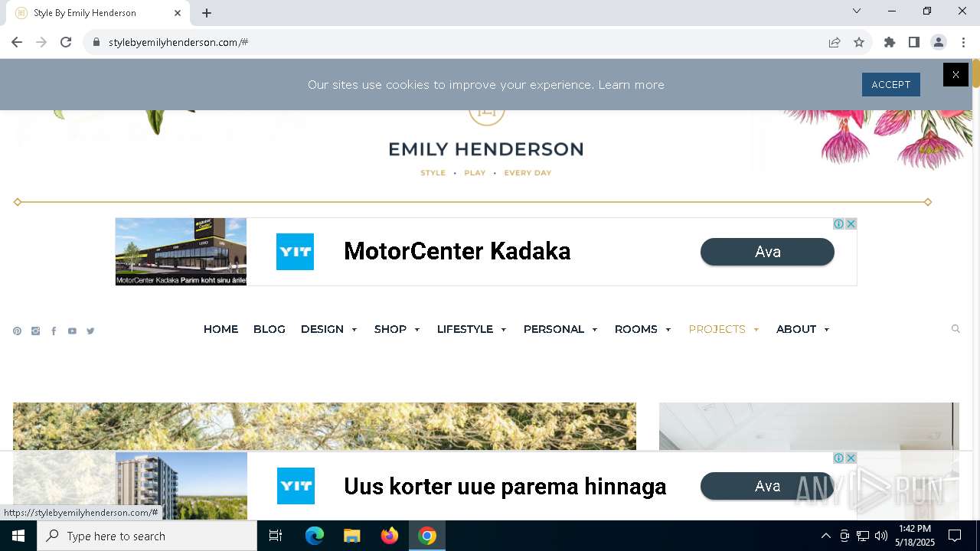Bookmark this page with the star
Image resolution: width=980 pixels, height=551 pixels.
859,42
